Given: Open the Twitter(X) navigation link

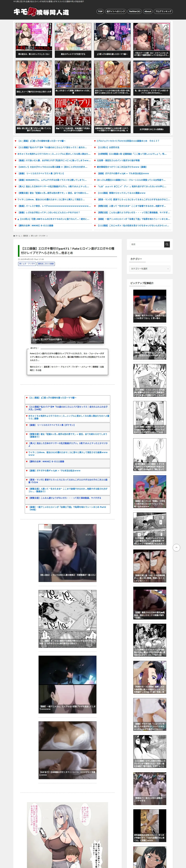Looking at the screenshot, I should point(135,11).
